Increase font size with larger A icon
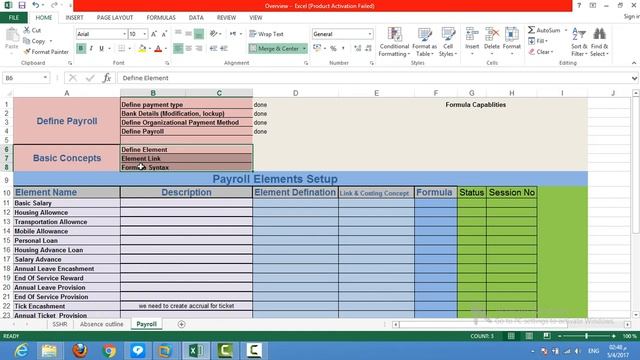Image resolution: width=640 pixels, height=360 pixels. point(154,34)
